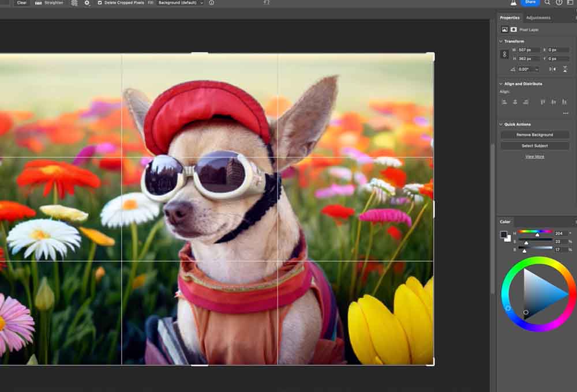Image resolution: width=577 pixels, height=392 pixels.
Task: Click the width input field
Action: [527, 50]
